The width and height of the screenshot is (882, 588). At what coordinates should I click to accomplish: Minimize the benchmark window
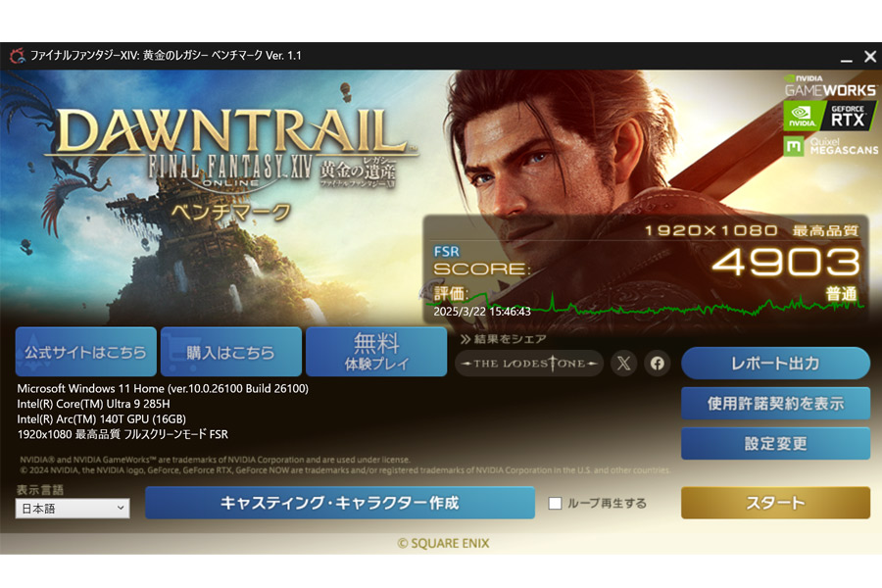click(x=846, y=57)
